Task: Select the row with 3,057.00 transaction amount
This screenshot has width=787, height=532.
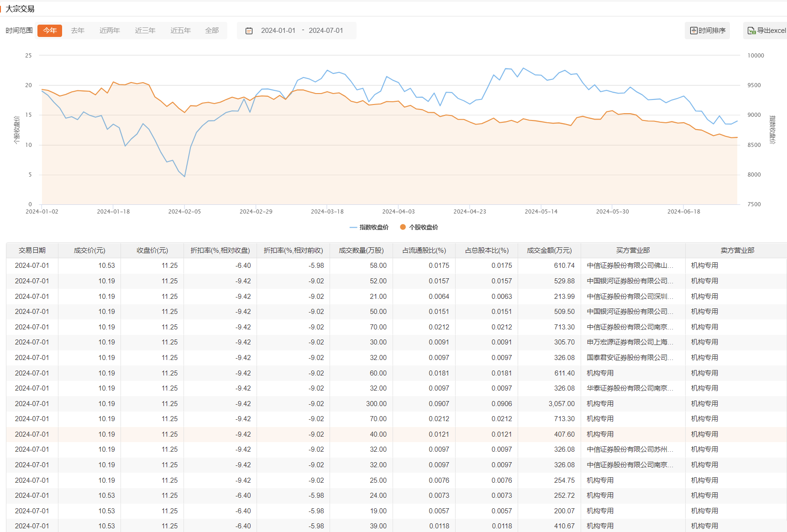Action: click(x=561, y=404)
